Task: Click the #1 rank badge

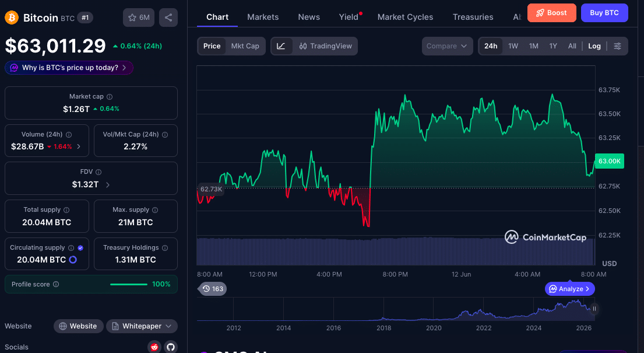Action: pyautogui.click(x=85, y=18)
